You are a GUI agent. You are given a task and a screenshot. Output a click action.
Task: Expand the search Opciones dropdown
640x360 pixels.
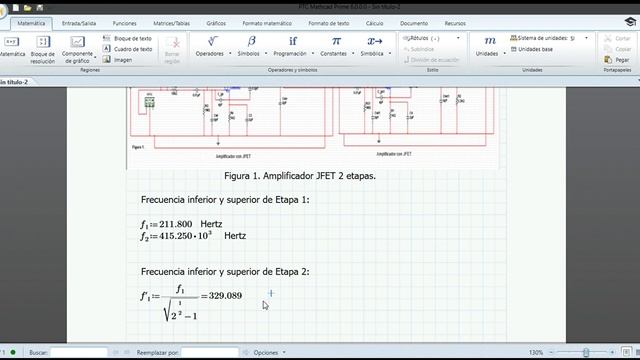click(x=284, y=353)
